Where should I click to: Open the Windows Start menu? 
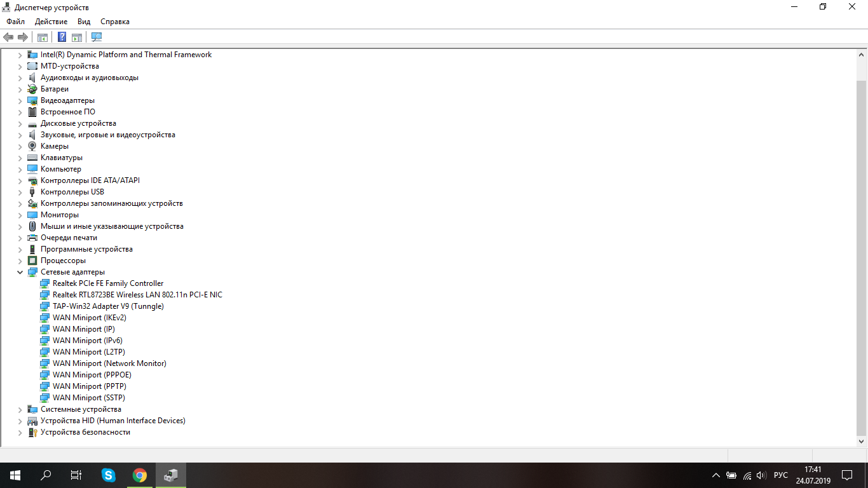click(x=15, y=475)
